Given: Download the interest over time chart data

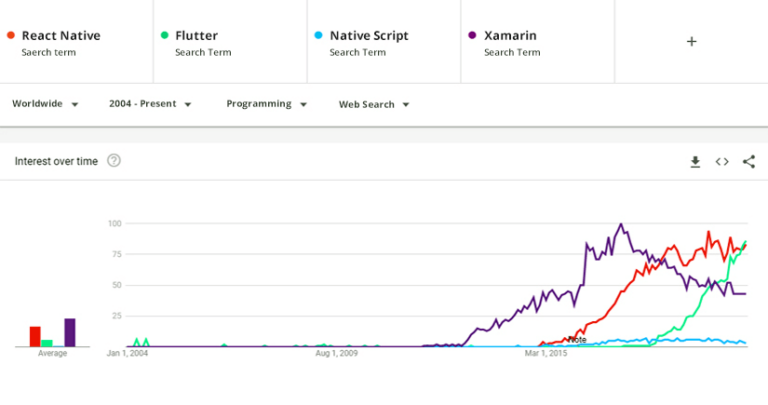Looking at the screenshot, I should coord(695,162).
